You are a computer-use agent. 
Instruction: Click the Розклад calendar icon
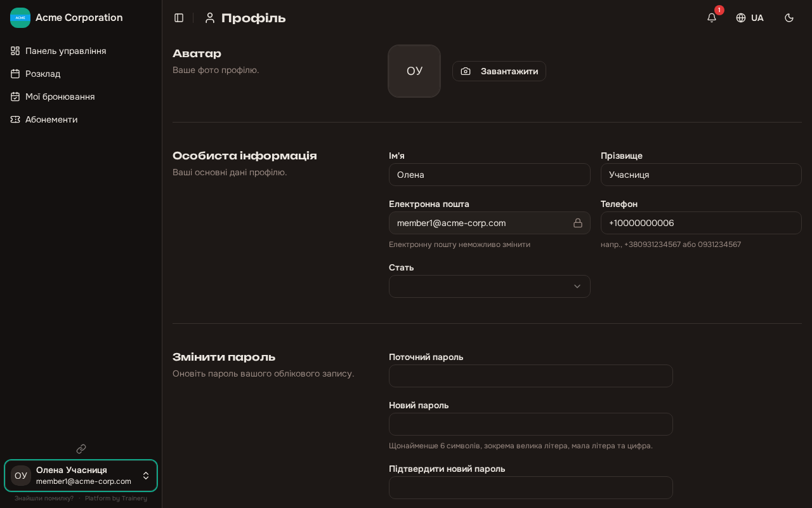[x=15, y=74]
